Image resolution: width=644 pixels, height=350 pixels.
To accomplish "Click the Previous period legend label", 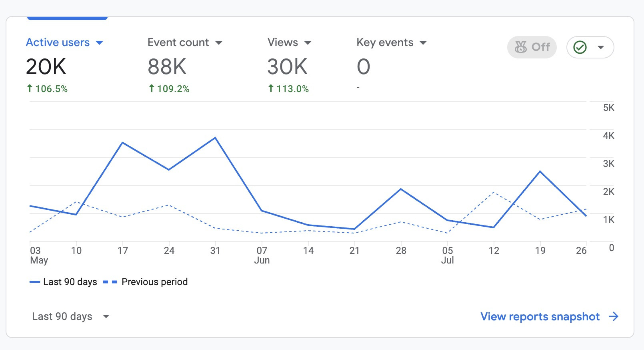I will [x=154, y=282].
